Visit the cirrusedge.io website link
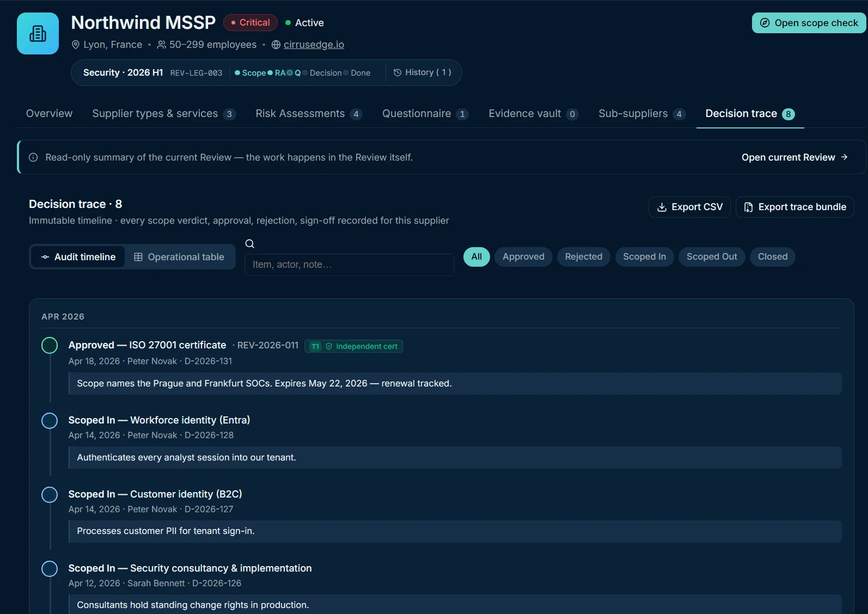Screen dimensions: 868x614 click(314, 45)
